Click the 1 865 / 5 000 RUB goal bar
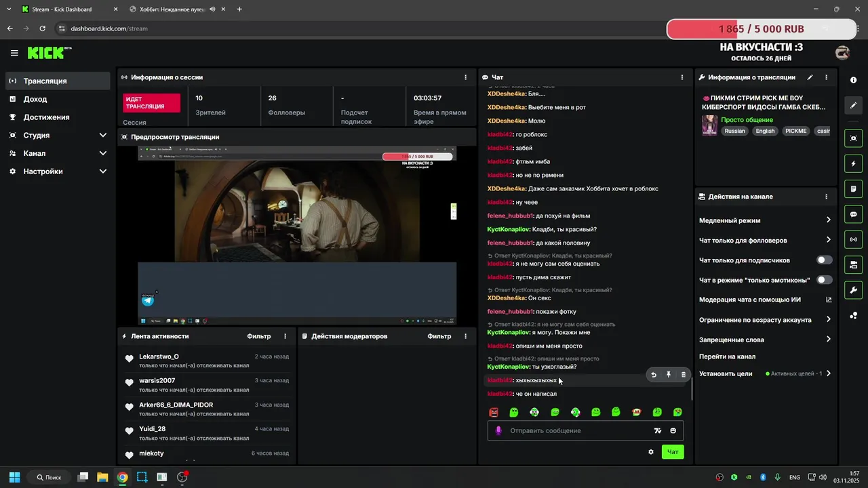The image size is (868, 488). pos(762,29)
